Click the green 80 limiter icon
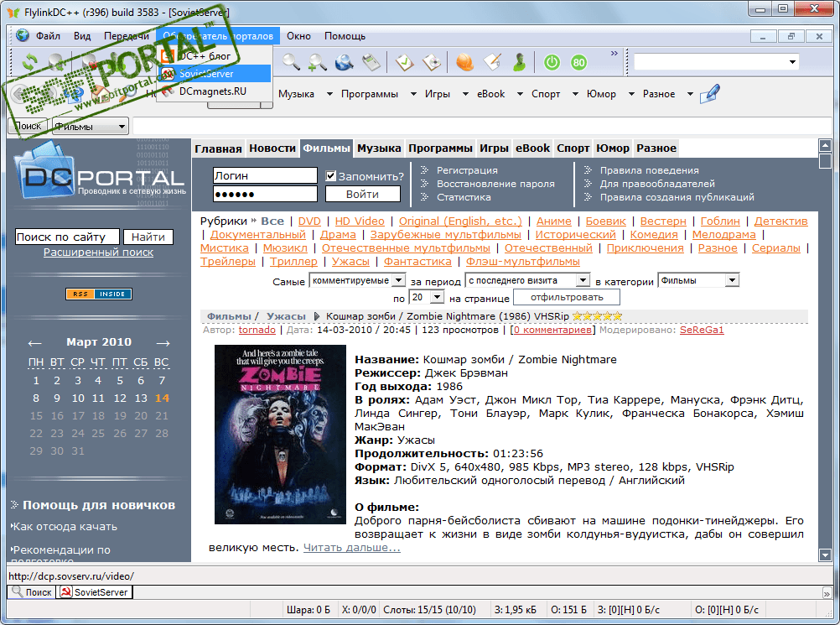The width and height of the screenshot is (840, 625). (578, 63)
